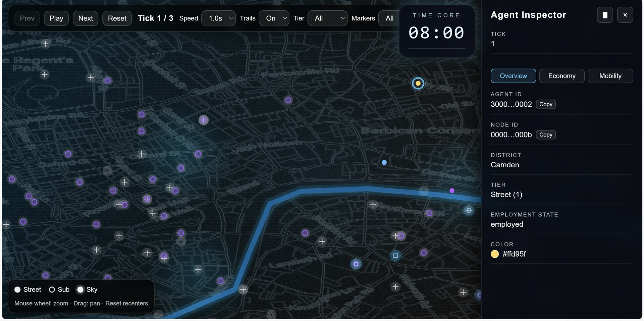Close the Agent Inspector panel
The image size is (644, 321).
point(625,15)
